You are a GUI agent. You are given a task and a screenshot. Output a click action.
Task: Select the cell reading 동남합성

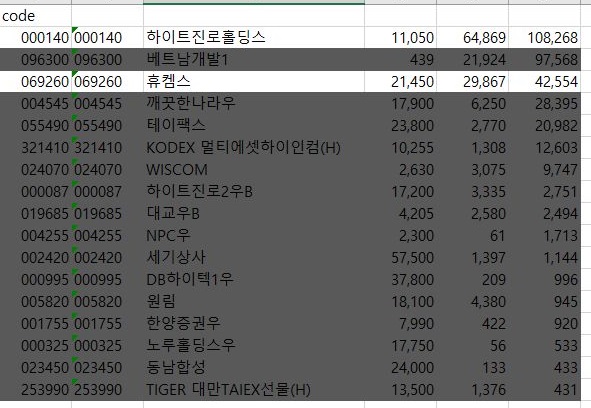pyautogui.click(x=254, y=367)
